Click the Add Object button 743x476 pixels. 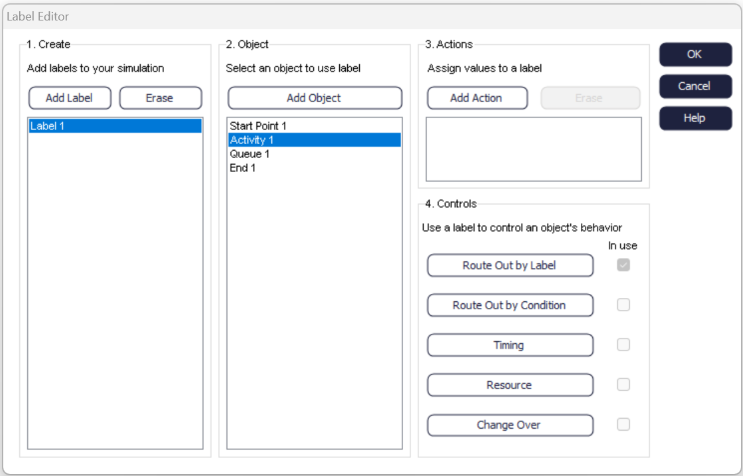[314, 98]
